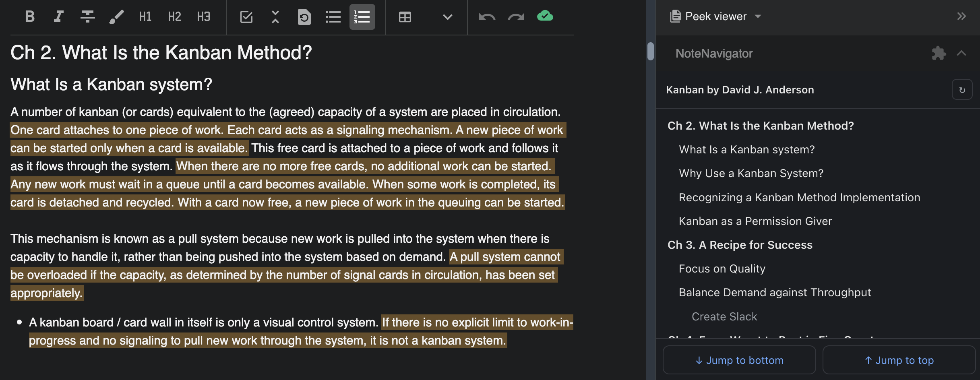Viewport: 980px width, 380px height.
Task: Jump to top of the note
Action: [899, 360]
